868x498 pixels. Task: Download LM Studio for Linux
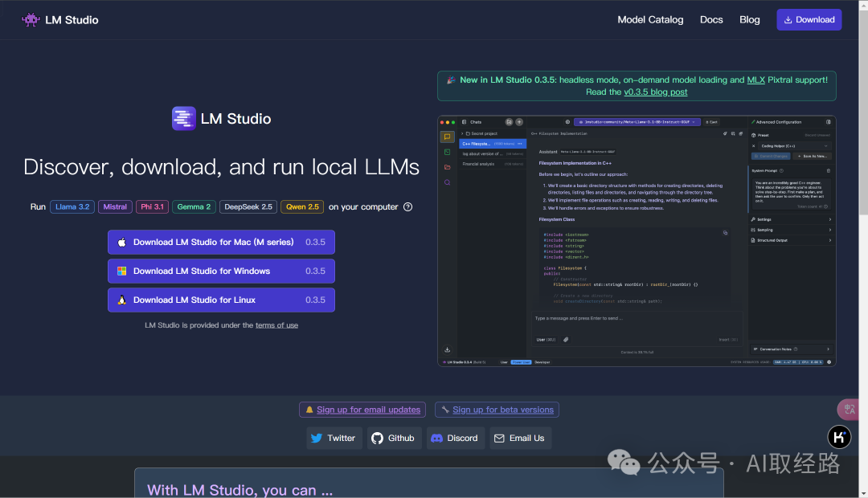[x=222, y=300]
